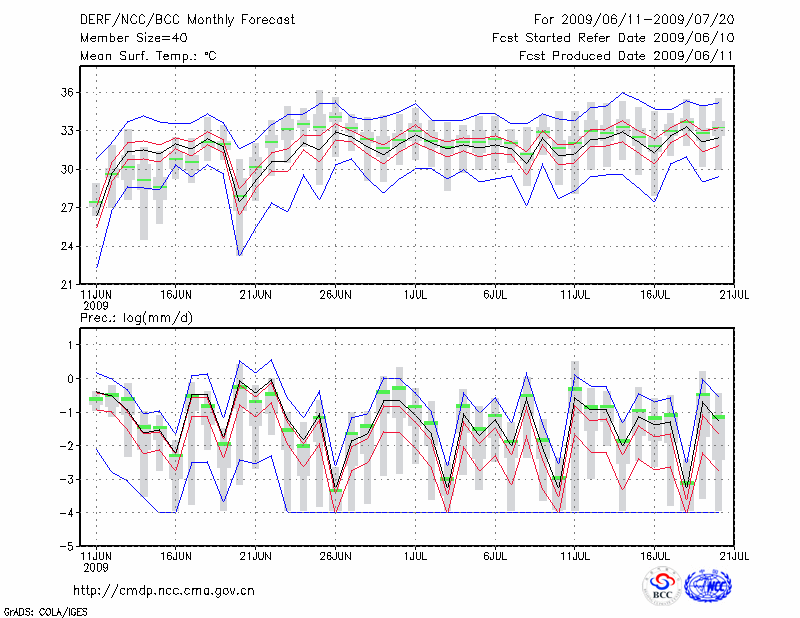Image resolution: width=800 pixels, height=618 pixels.
Task: Click the 24 tick on the temperature axis
Action: tap(68, 246)
